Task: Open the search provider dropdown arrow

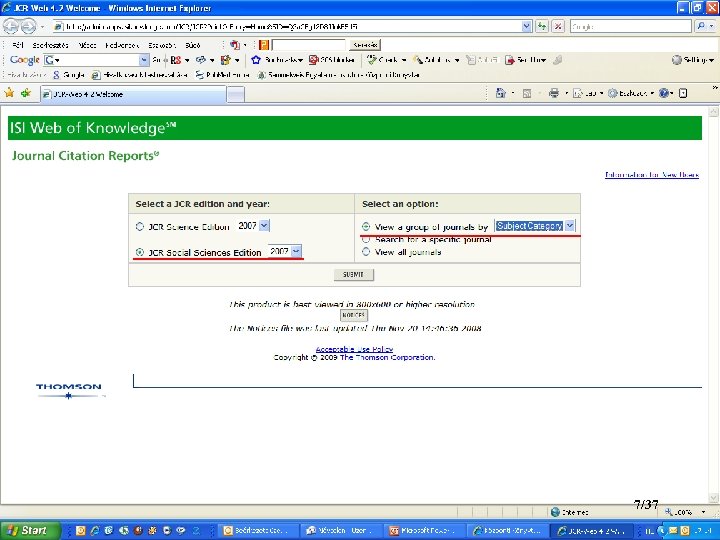Action: tap(712, 26)
